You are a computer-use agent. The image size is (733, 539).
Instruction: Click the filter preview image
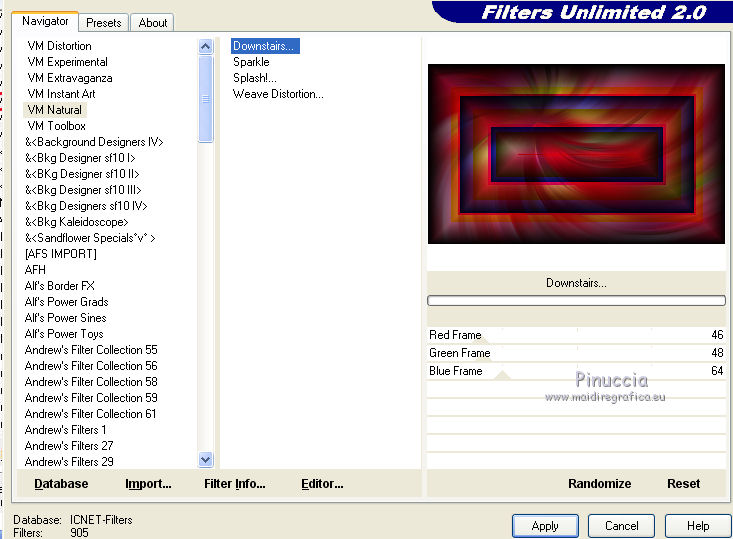click(576, 154)
